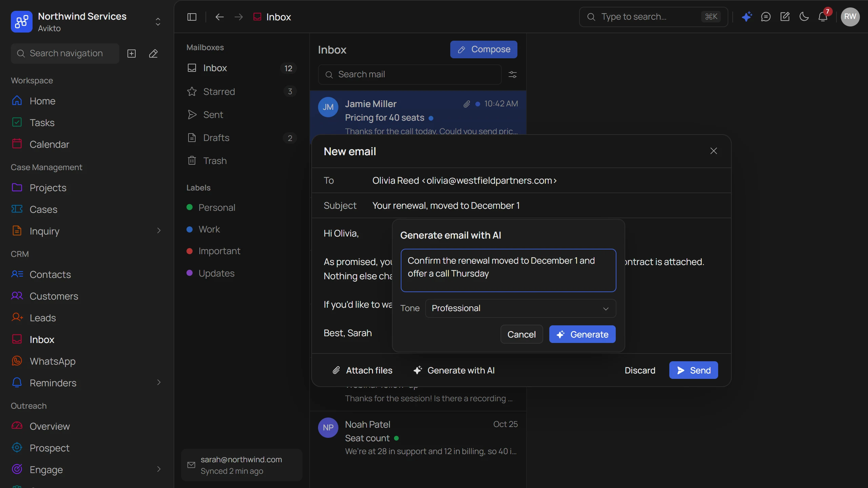The width and height of the screenshot is (868, 488).
Task: Open the AI assistant sparkle icon
Action: point(747,17)
